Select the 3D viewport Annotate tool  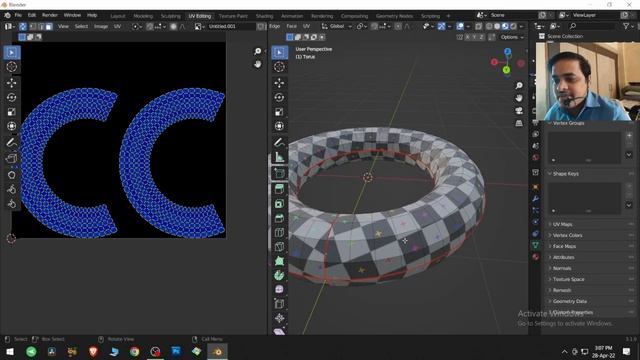(280, 142)
